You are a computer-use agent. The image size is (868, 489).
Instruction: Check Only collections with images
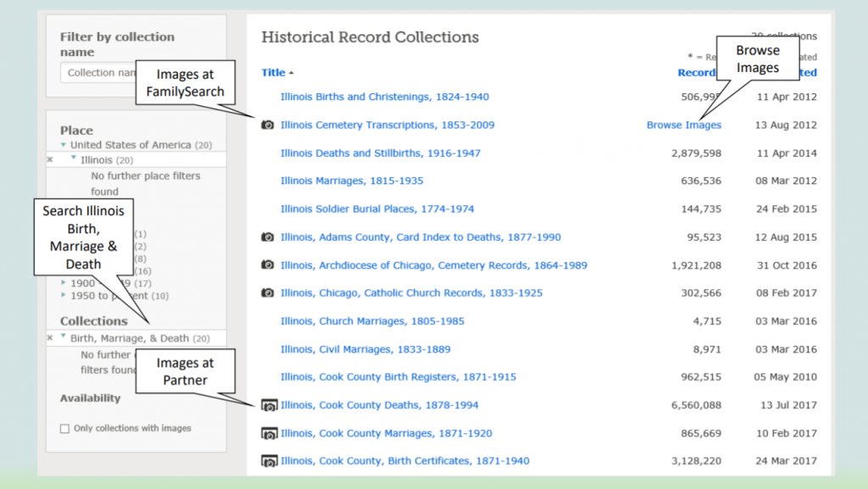coord(64,429)
